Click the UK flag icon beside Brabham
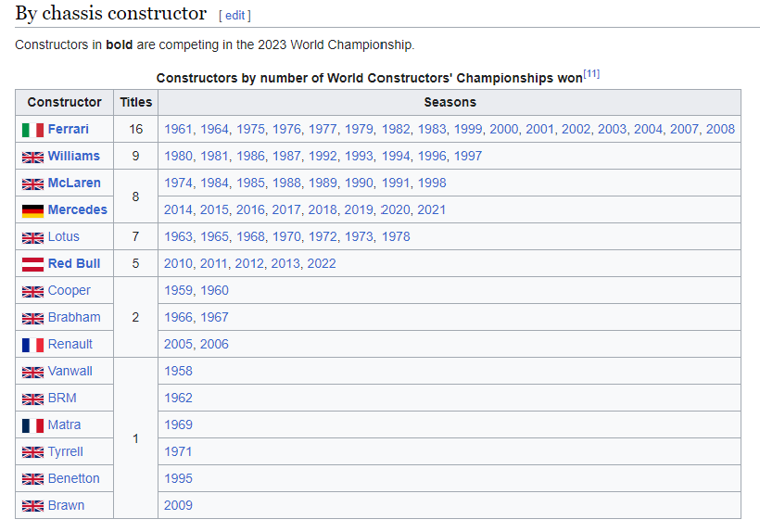Viewport: 760px width, 532px height. 32,318
